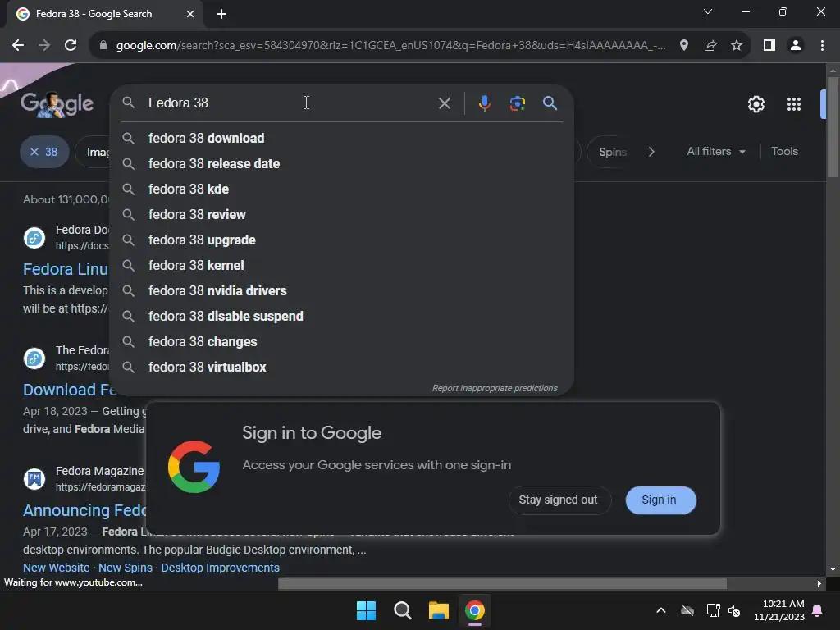Open File Explorer from taskbar
Image resolution: width=840 pixels, height=630 pixels.
438,610
